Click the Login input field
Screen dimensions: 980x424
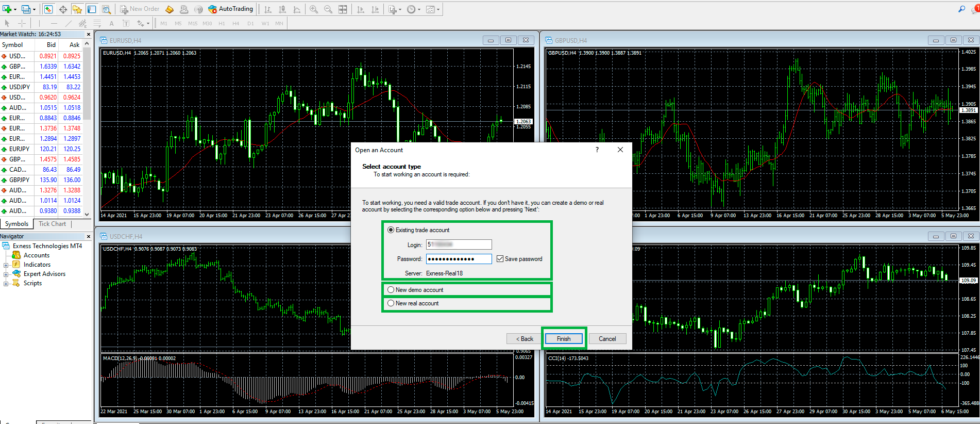coord(459,244)
